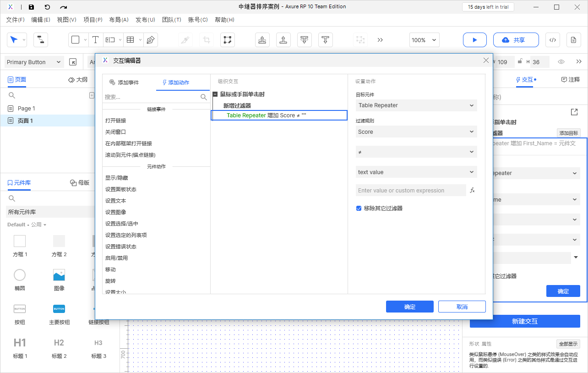
Task: Switch to the 添加事件 tab
Action: 124,82
